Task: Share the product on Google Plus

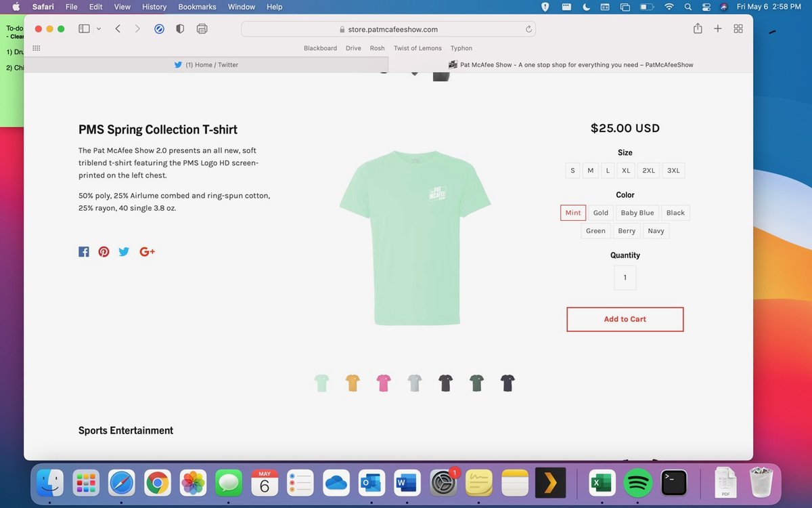Action: click(147, 252)
